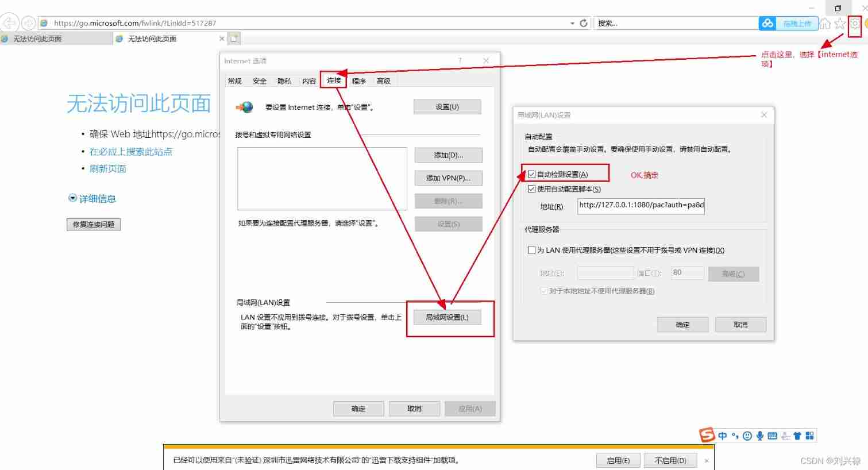Image resolution: width=868 pixels, height=470 pixels.
Task: Uncheck 自动检测设置(A)
Action: pos(532,173)
